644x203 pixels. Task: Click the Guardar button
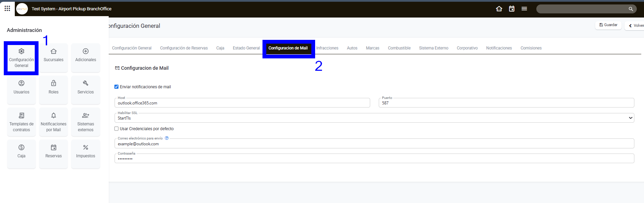608,25
